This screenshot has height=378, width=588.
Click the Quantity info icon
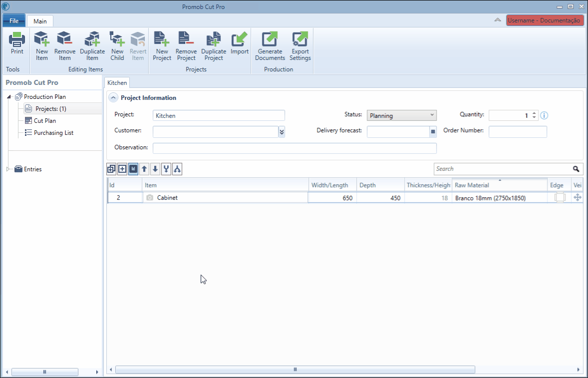point(544,115)
